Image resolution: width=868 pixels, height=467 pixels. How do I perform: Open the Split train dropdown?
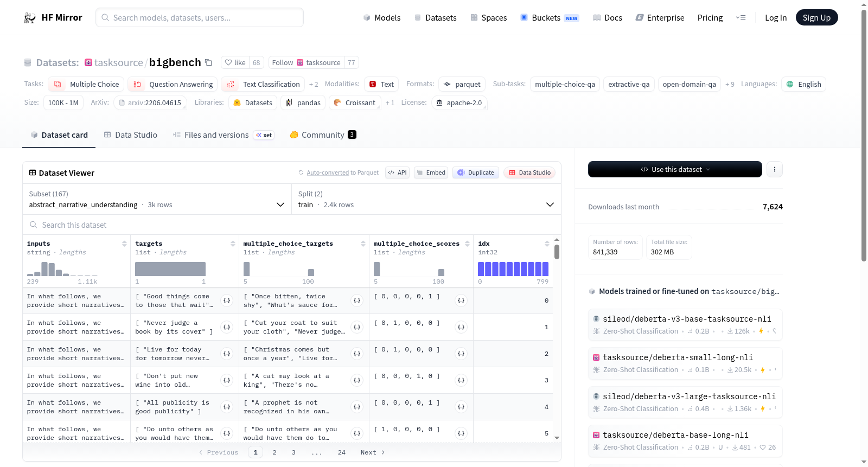point(426,199)
